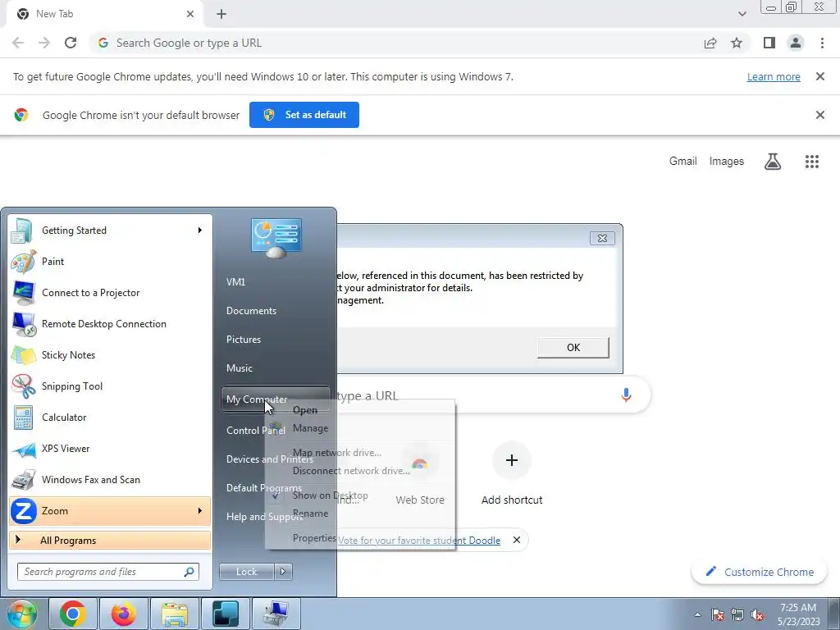This screenshot has height=630, width=840.
Task: Click the Customize Chrome button
Action: click(x=760, y=572)
